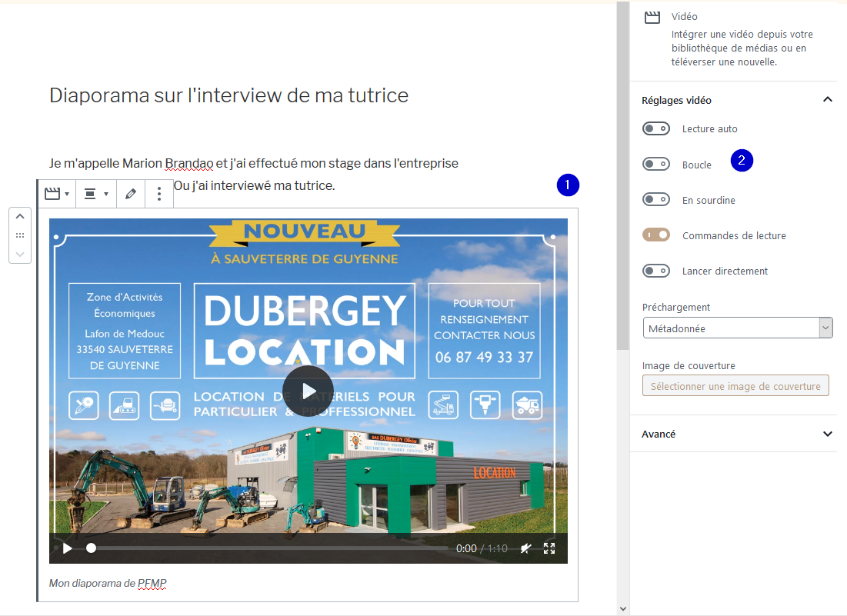
Task: Unmute the video via speaker icon
Action: coord(525,548)
